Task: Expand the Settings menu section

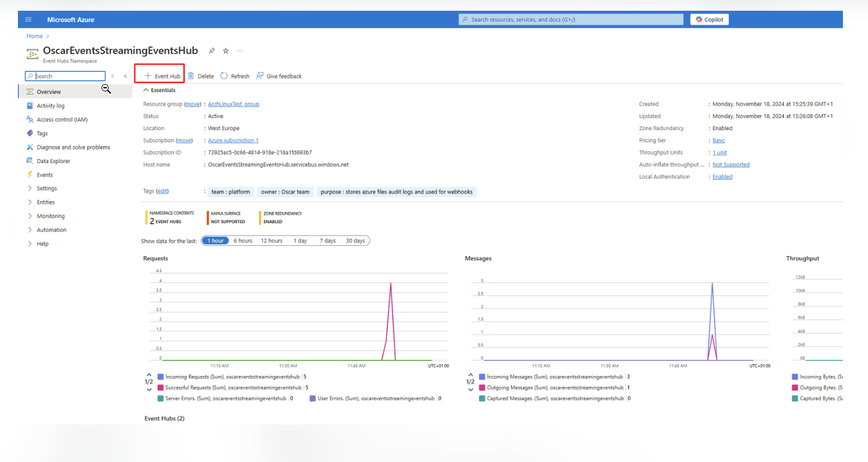Action: [x=47, y=189]
